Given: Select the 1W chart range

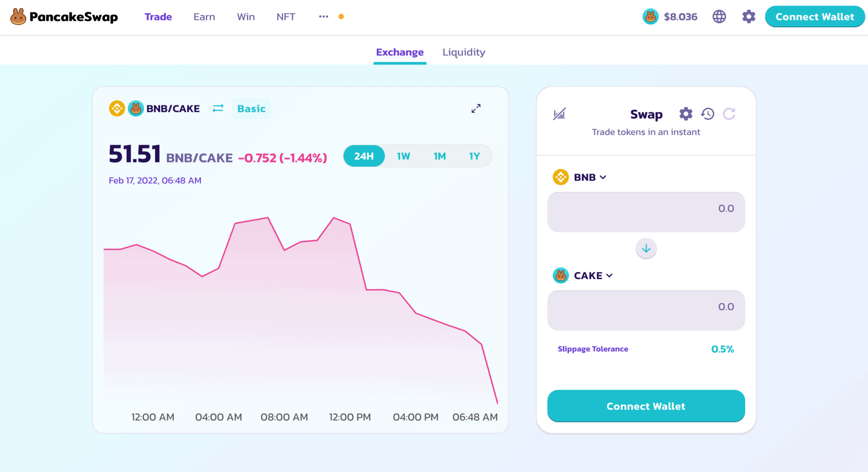Looking at the screenshot, I should [x=403, y=156].
